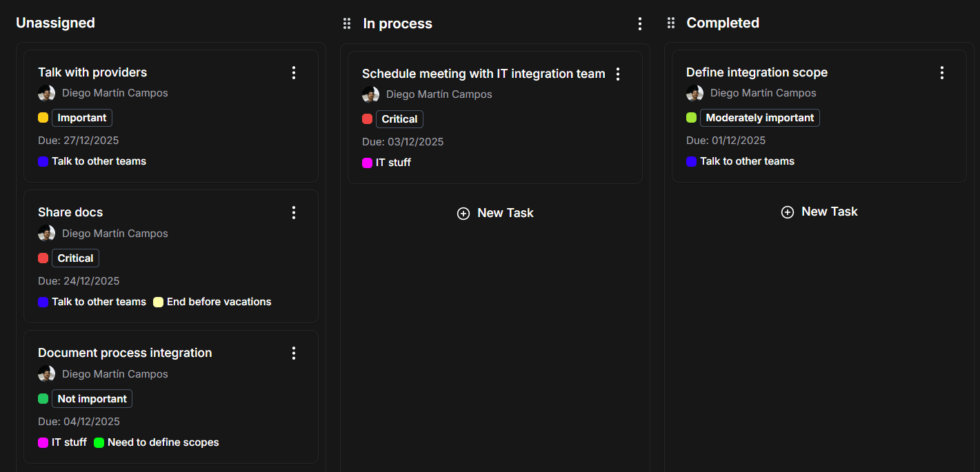The width and height of the screenshot is (980, 472).
Task: Click the Completed column drag handle
Action: click(x=671, y=23)
